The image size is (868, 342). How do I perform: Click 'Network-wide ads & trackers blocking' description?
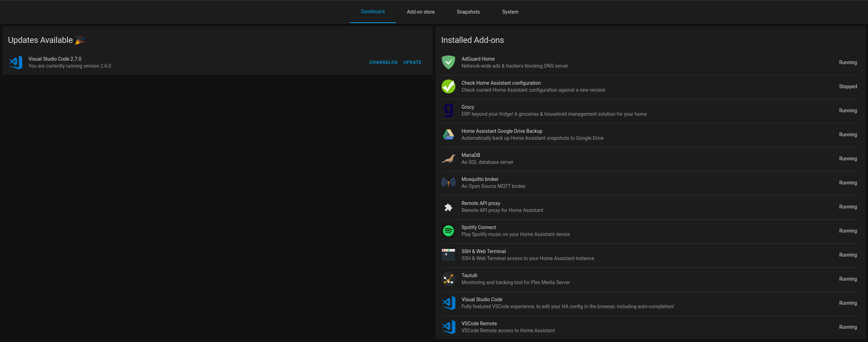tap(515, 66)
